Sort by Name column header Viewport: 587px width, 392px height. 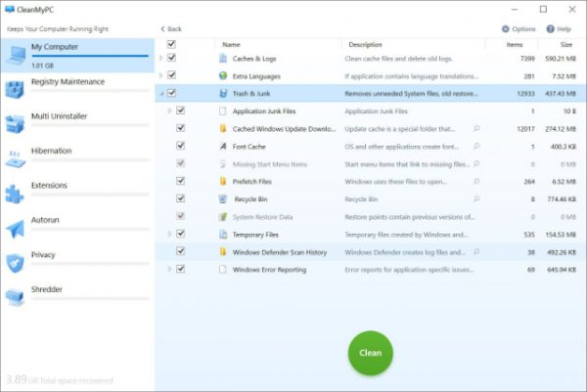pos(278,45)
